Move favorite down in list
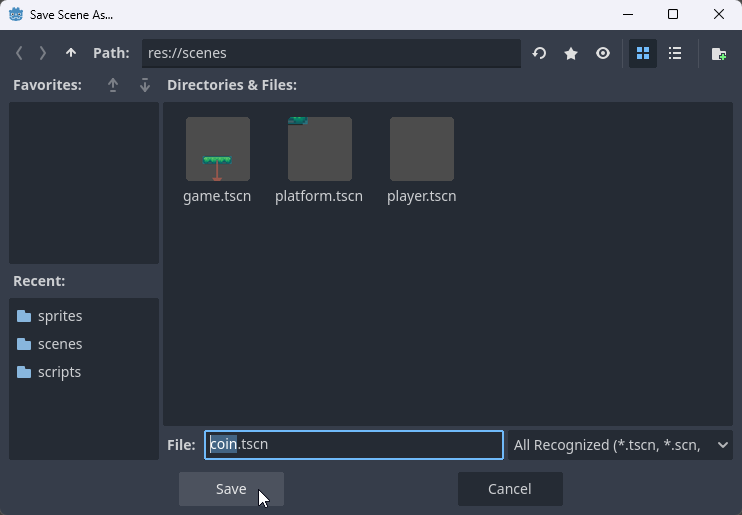 (x=145, y=85)
